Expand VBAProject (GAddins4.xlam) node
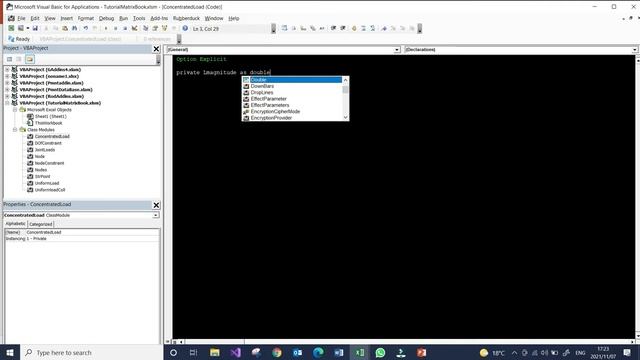 tap(7, 69)
